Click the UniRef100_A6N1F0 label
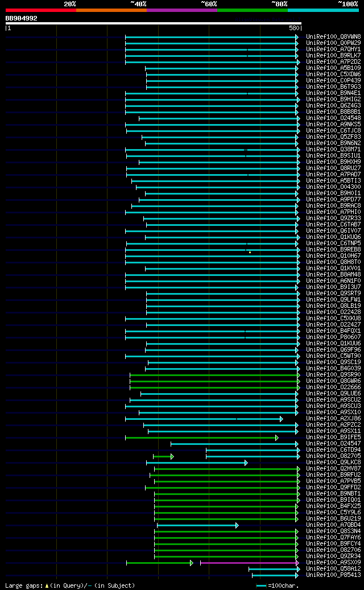Viewport: 364px width, 590px height. pos(333,280)
